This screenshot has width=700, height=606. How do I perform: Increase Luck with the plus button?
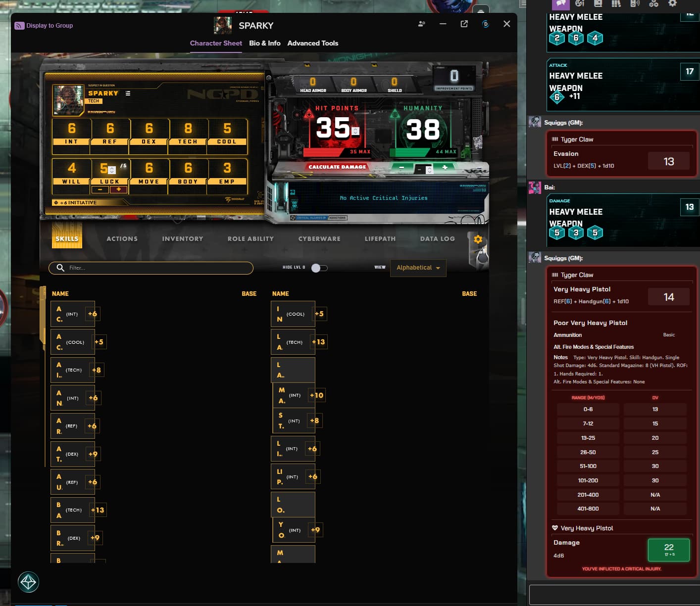pyautogui.click(x=119, y=189)
